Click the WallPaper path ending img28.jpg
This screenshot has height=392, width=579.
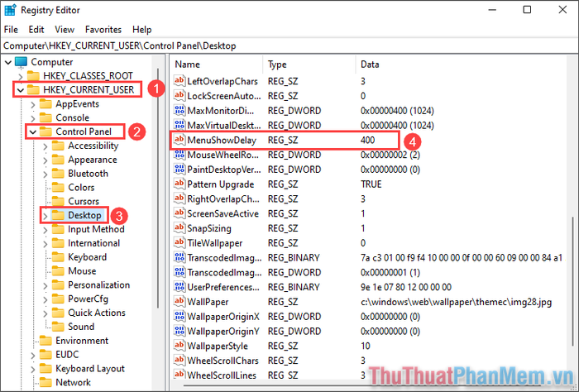pyautogui.click(x=456, y=303)
